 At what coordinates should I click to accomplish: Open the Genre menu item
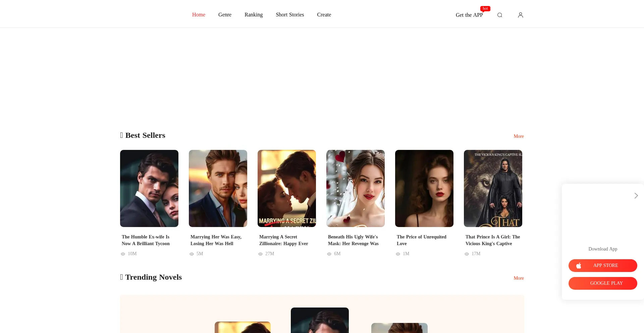[x=225, y=15]
